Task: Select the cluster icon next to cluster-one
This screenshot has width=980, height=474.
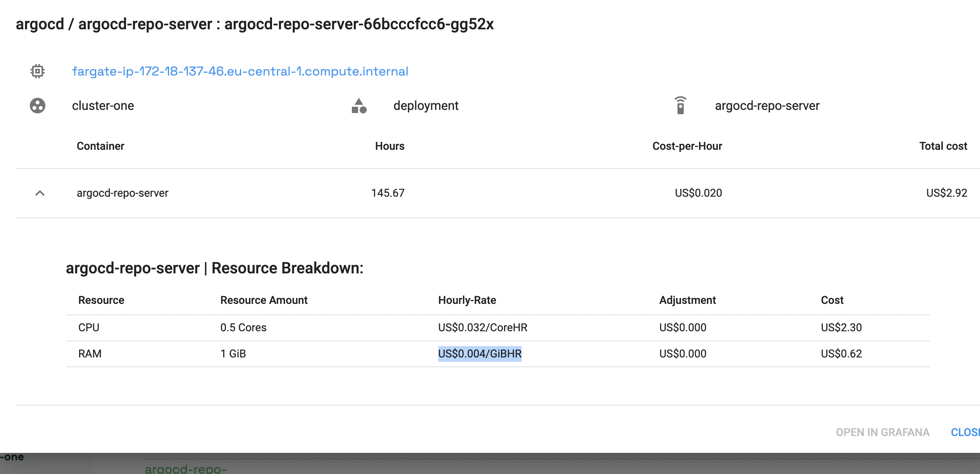Action: tap(37, 106)
